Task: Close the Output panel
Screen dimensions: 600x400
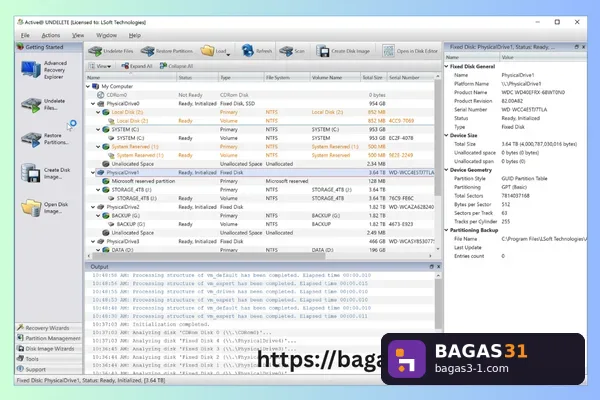Action: [439, 266]
